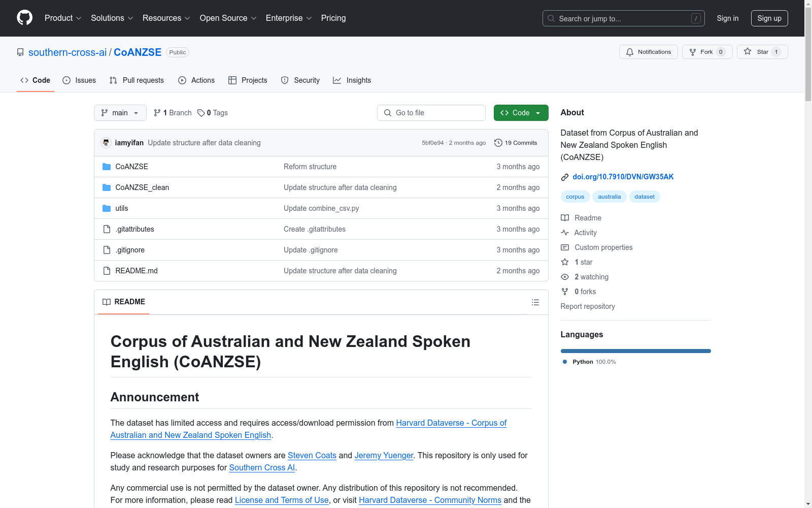Screen dimensions: 812x508
Task: Open the Pull requests tab
Action: pos(137,80)
